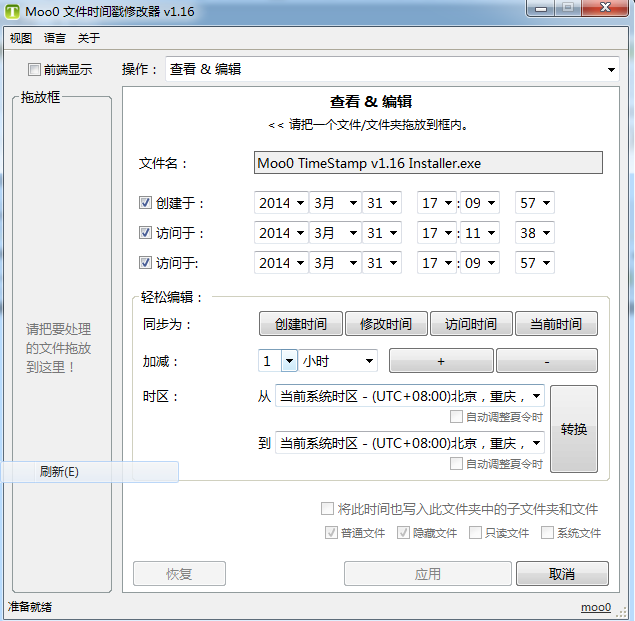635x621 pixels.
Task: Click the 取消 cancel button
Action: tap(562, 573)
